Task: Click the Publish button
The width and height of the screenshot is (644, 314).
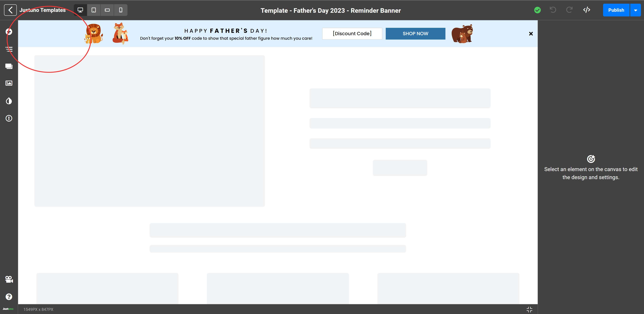Action: [x=616, y=10]
